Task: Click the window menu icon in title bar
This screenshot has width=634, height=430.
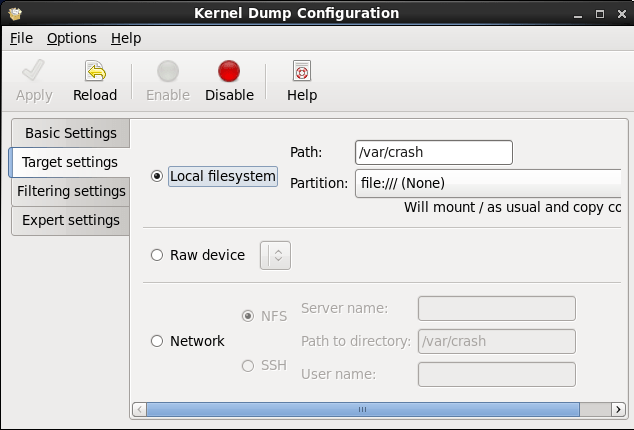Action: 14,13
